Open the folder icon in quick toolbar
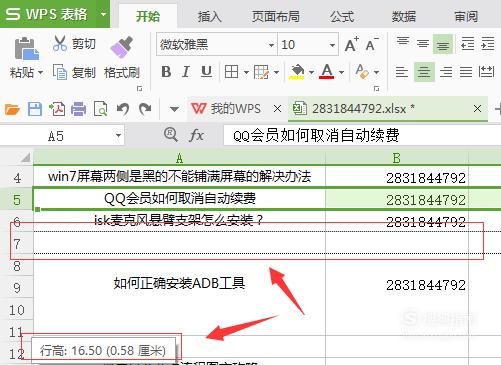 (x=12, y=109)
